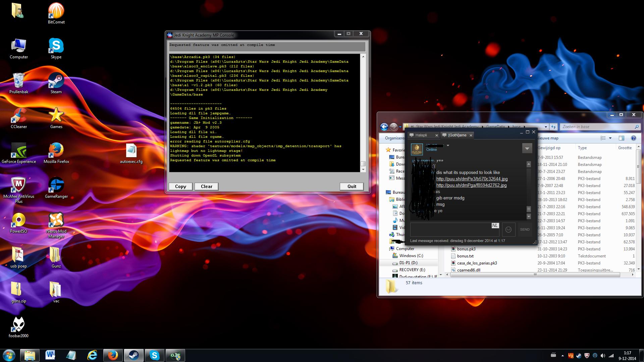Select casa_de_los_parias.pk3 in the file list
The height and width of the screenshot is (362, 644).
point(477,263)
